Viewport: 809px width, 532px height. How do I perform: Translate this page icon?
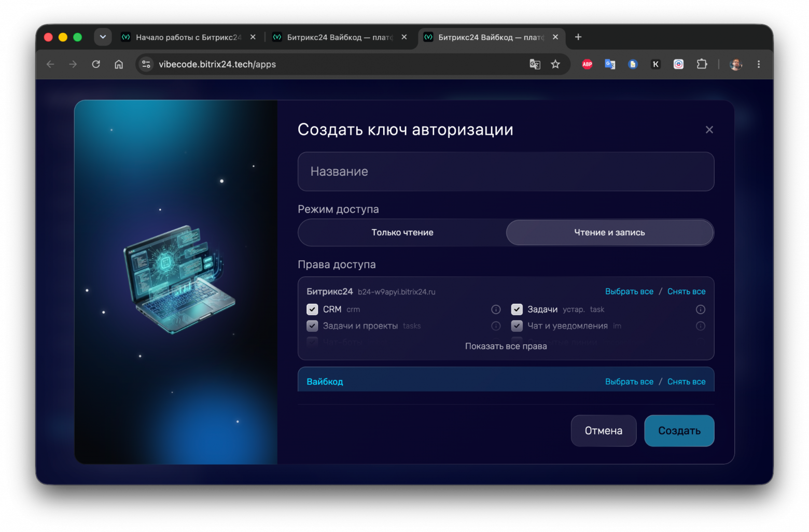(x=535, y=64)
